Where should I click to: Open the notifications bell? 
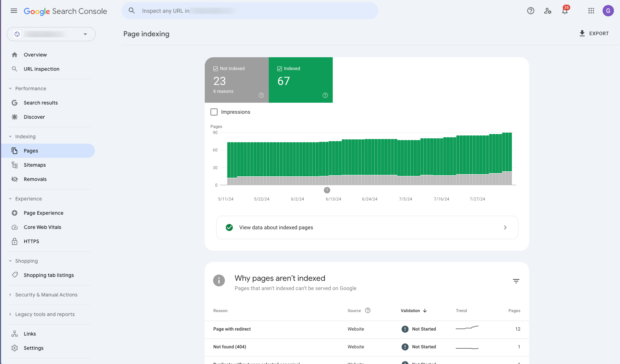[x=565, y=11]
